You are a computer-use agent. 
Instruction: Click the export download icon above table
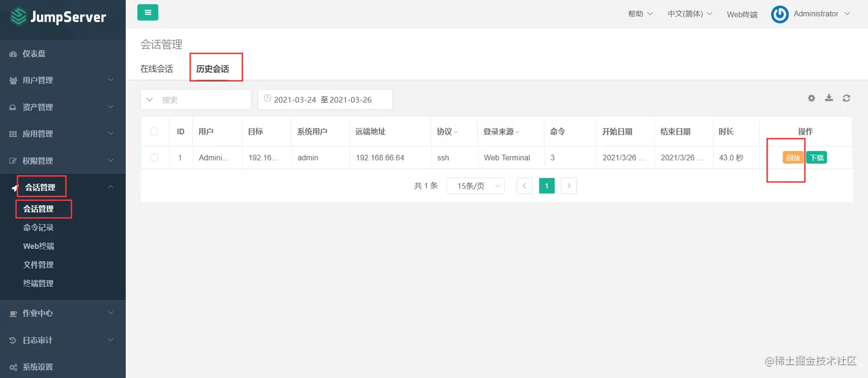(x=829, y=98)
